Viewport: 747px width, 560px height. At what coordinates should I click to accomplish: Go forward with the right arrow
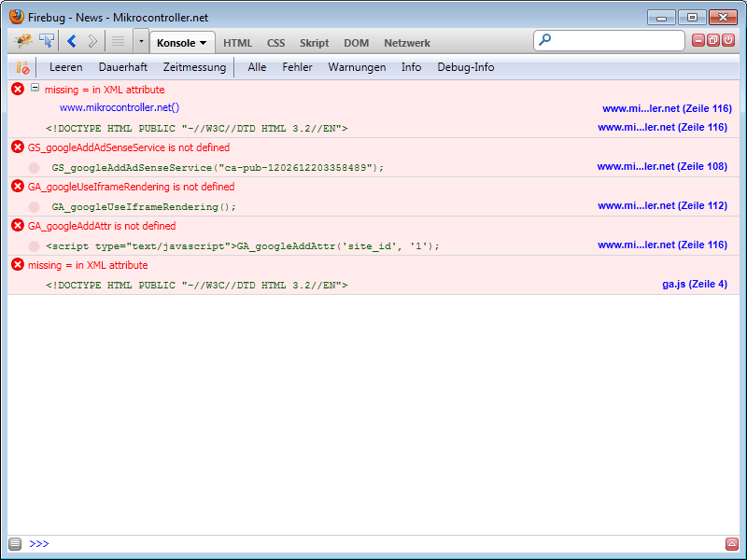[92, 42]
